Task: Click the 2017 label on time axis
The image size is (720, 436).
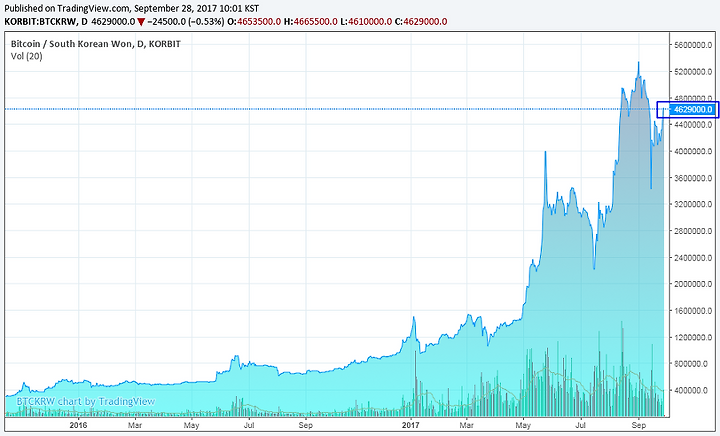Action: pos(411,425)
